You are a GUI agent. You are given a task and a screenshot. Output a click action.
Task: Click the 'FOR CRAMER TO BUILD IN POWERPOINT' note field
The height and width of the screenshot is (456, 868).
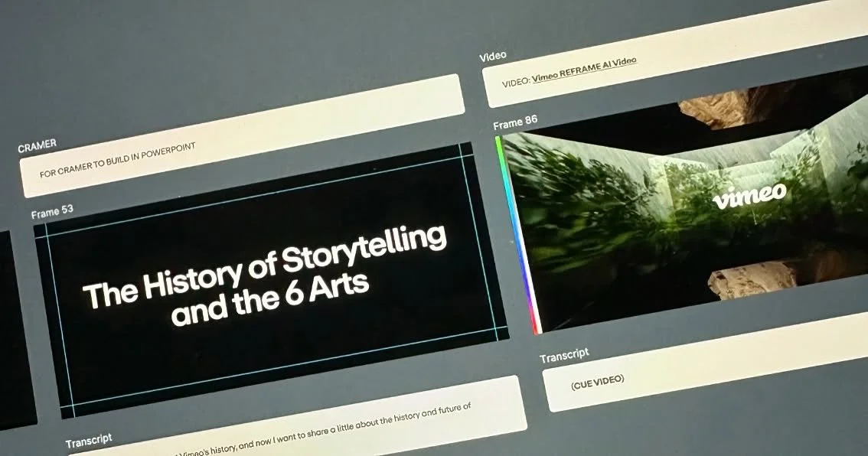click(x=242, y=135)
